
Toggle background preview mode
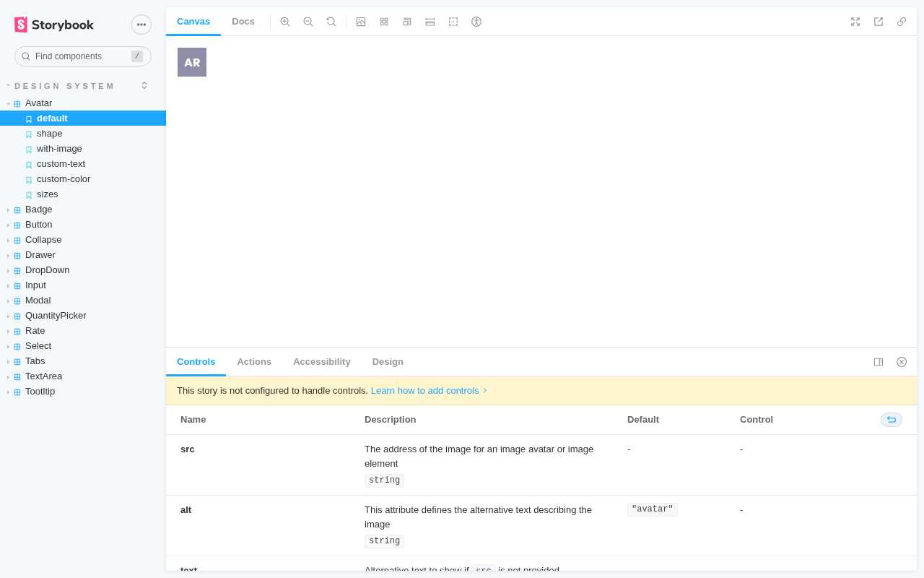pos(361,22)
